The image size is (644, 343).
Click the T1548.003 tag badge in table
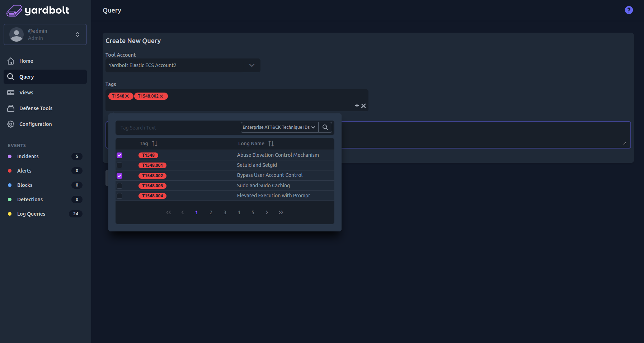coord(152,186)
